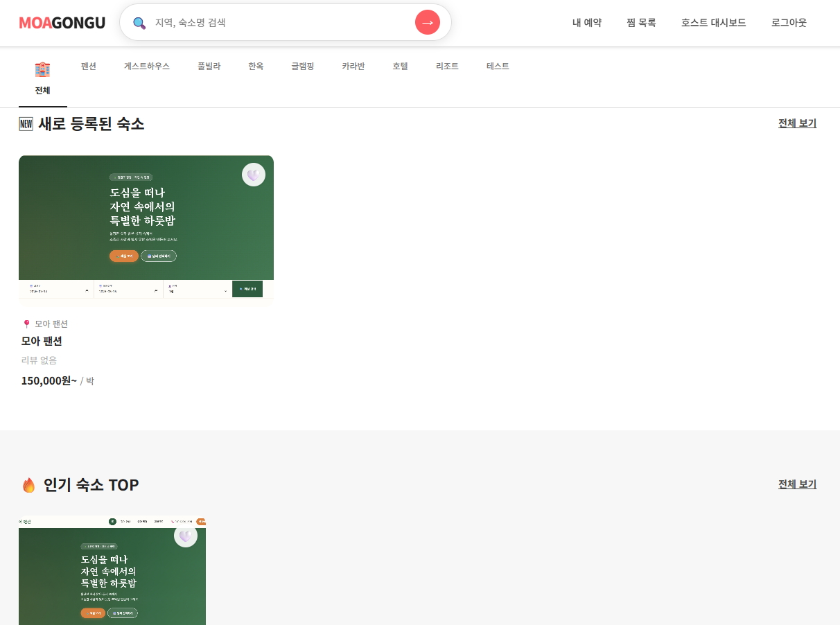
Task: Click the MOAGONGU logo
Action: (62, 23)
